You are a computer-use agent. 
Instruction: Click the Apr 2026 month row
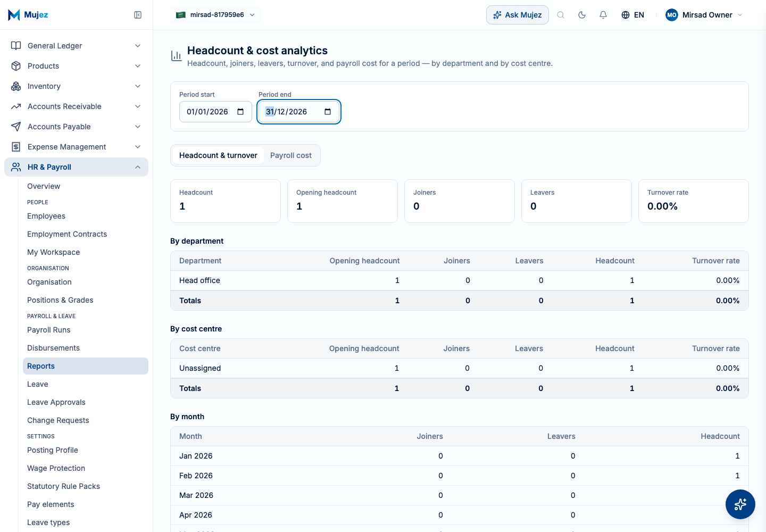tap(460, 515)
